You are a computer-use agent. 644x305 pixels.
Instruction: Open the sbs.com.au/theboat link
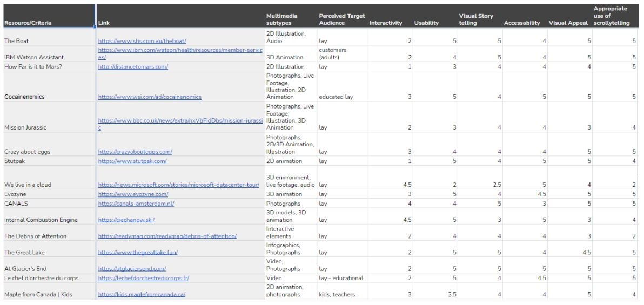[x=142, y=41]
